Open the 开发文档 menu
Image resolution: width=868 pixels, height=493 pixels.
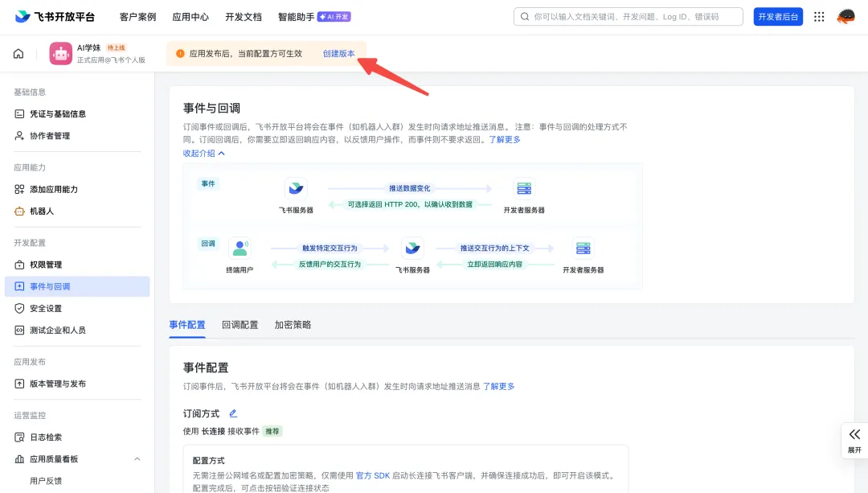point(244,17)
